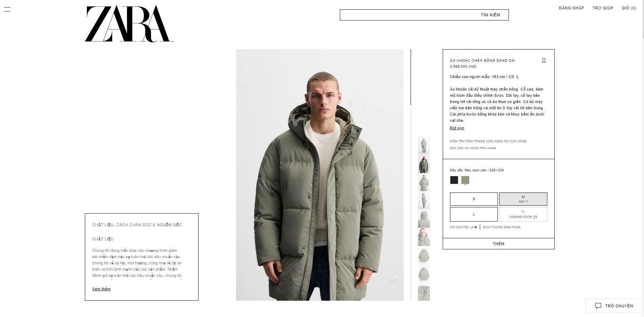
Task: View the first full-body model thumbnail
Action: (x=424, y=145)
